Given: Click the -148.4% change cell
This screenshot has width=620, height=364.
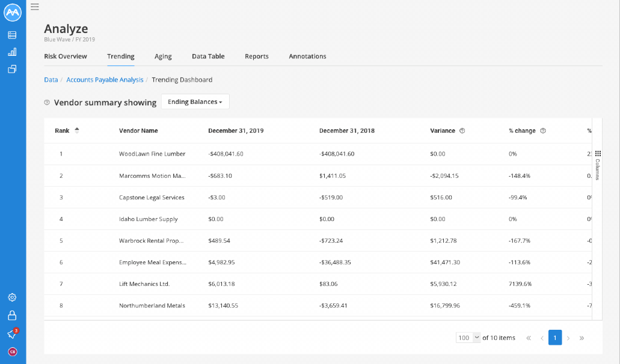Looking at the screenshot, I should [x=520, y=175].
